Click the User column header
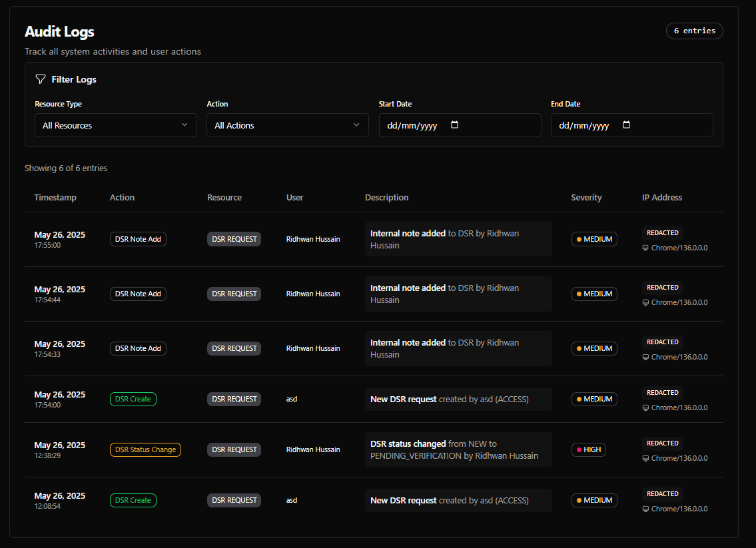The height and width of the screenshot is (548, 756). [x=294, y=197]
